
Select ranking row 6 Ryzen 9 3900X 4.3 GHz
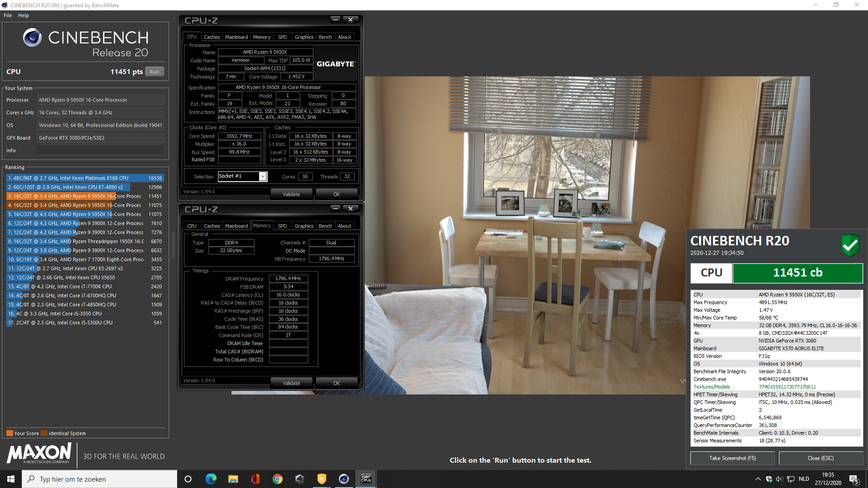[x=85, y=223]
